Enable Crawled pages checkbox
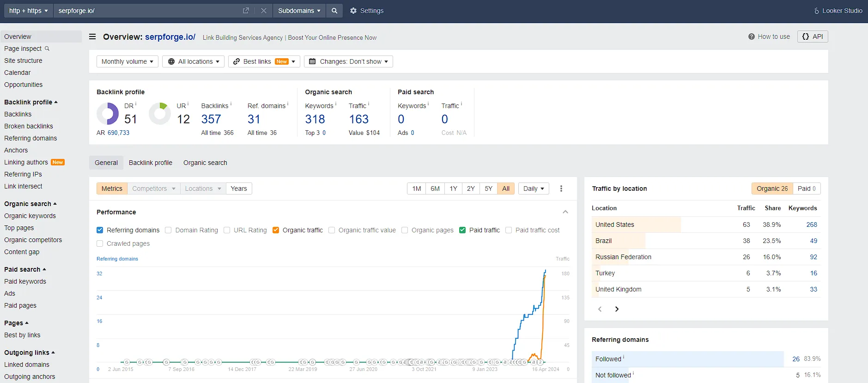 tap(100, 243)
